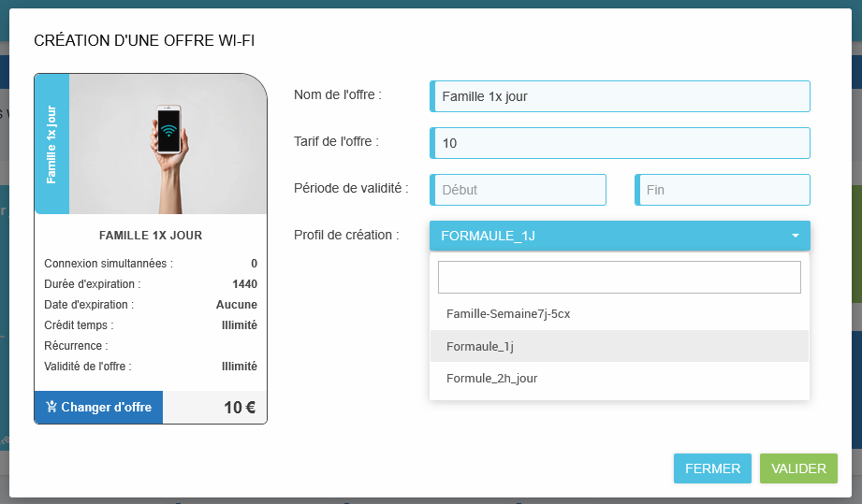Focus the Tarif de l'offre field
Image resolution: width=862 pixels, height=504 pixels.
click(x=620, y=143)
